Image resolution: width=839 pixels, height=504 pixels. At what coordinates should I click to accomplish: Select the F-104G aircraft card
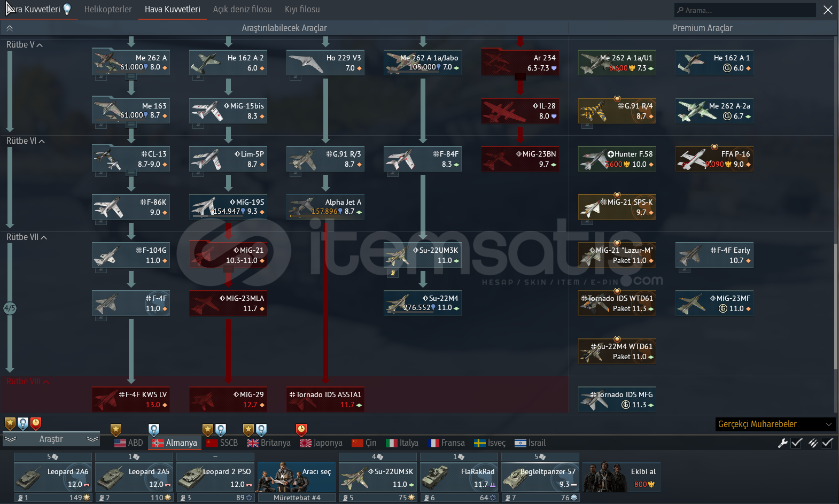click(x=131, y=255)
